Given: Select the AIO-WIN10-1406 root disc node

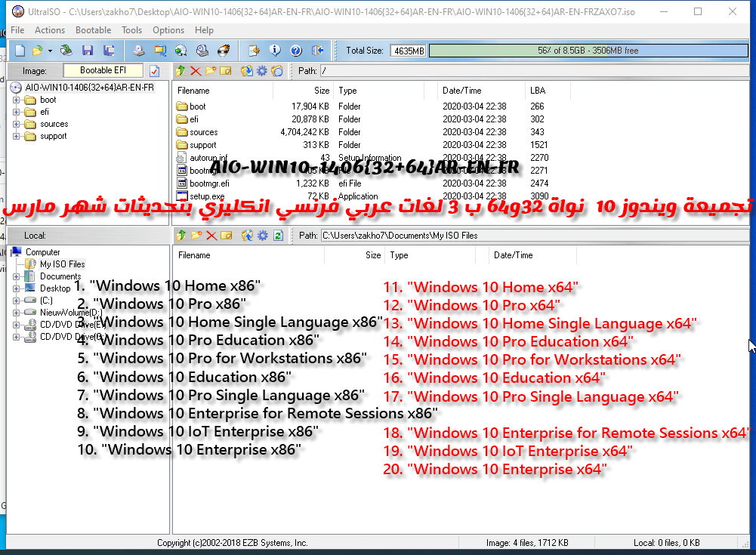Looking at the screenshot, I should [89, 88].
